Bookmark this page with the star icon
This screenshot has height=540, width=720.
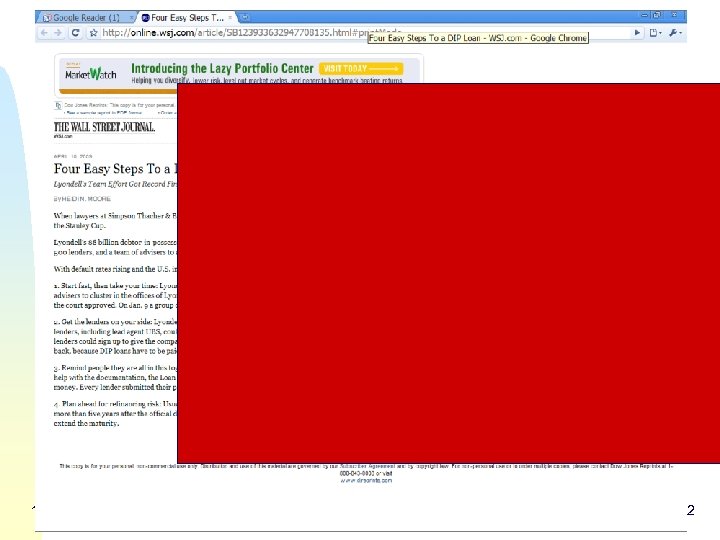coord(93,33)
